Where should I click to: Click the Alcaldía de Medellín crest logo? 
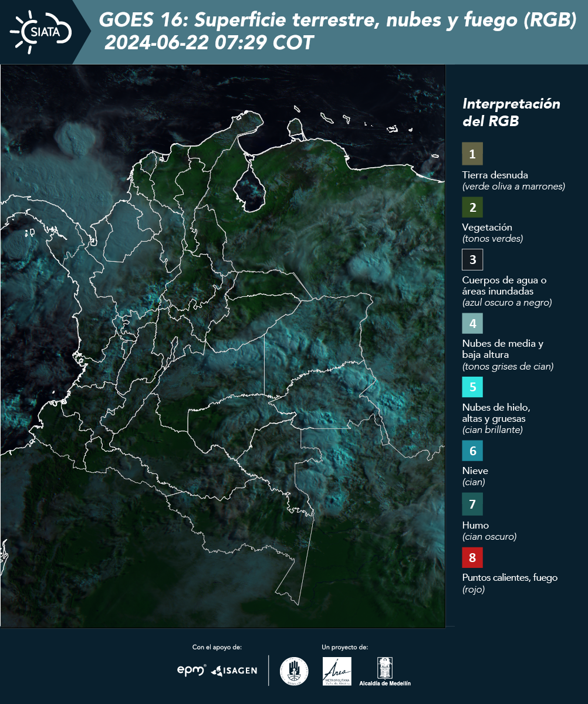[385, 672]
